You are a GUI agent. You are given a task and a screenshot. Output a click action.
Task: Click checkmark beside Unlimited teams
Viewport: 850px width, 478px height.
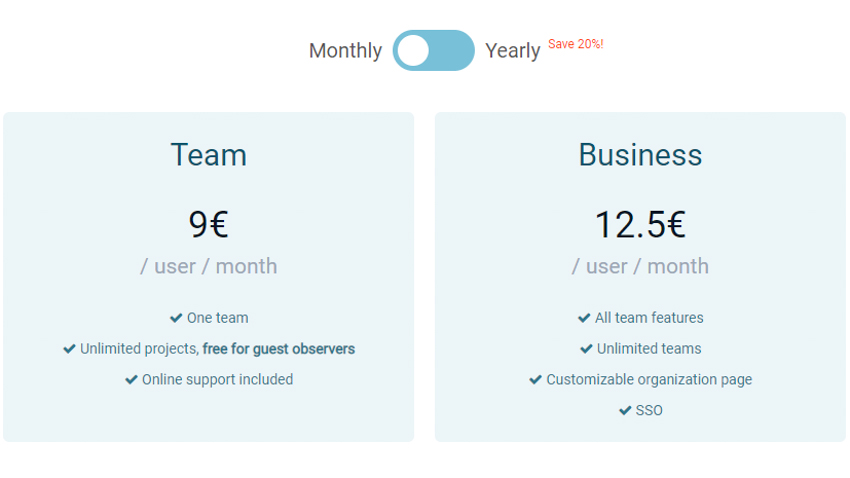tap(586, 348)
